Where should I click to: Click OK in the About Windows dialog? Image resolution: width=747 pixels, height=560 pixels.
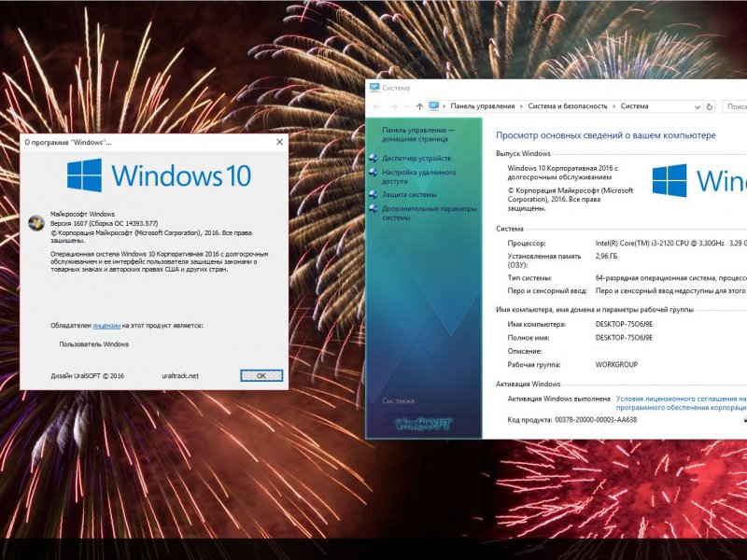click(x=261, y=376)
